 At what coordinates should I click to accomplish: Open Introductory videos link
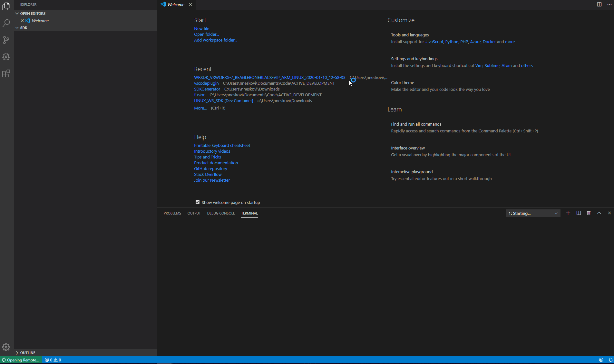(x=212, y=151)
